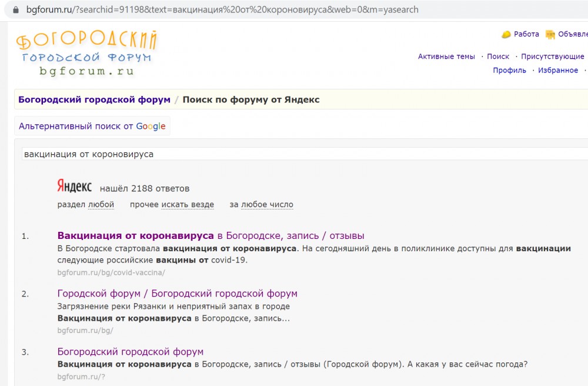Expand the раздел 'любой' filter

tap(101, 205)
